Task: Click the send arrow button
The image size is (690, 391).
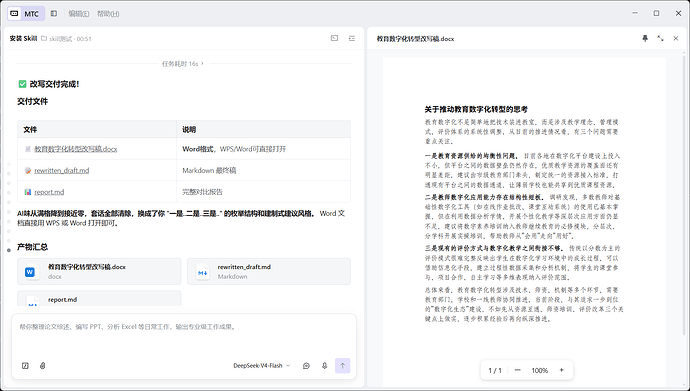Action: click(342, 365)
